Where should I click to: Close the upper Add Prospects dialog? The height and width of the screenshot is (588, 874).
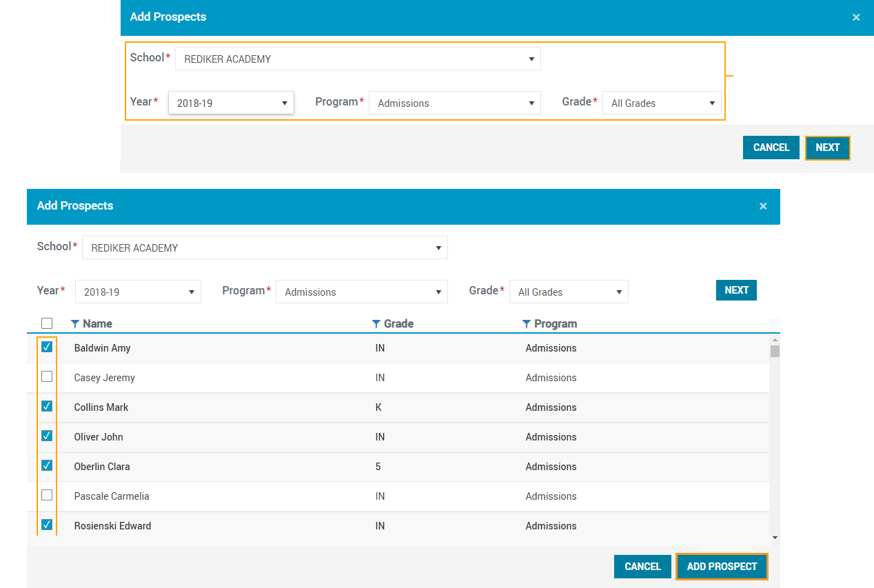pos(856,17)
